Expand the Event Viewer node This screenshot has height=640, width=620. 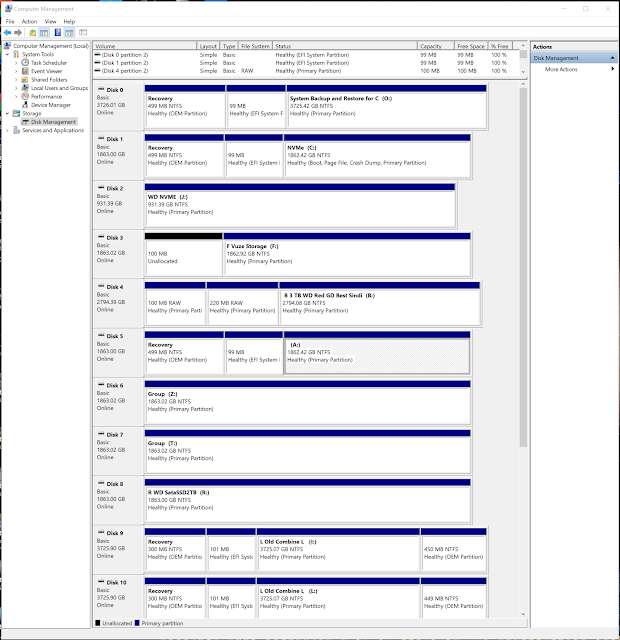16,71
